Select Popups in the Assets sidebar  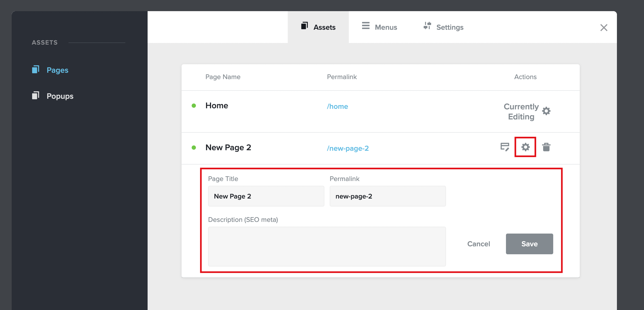[60, 96]
